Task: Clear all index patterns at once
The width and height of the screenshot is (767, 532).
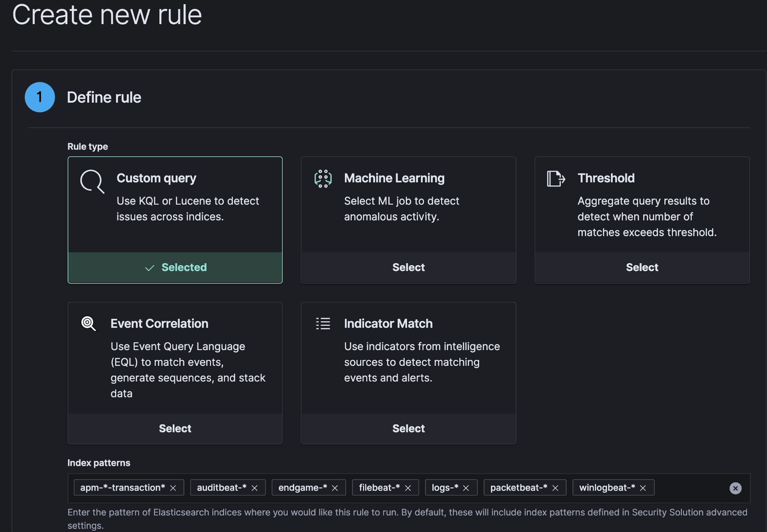Action: click(x=736, y=487)
